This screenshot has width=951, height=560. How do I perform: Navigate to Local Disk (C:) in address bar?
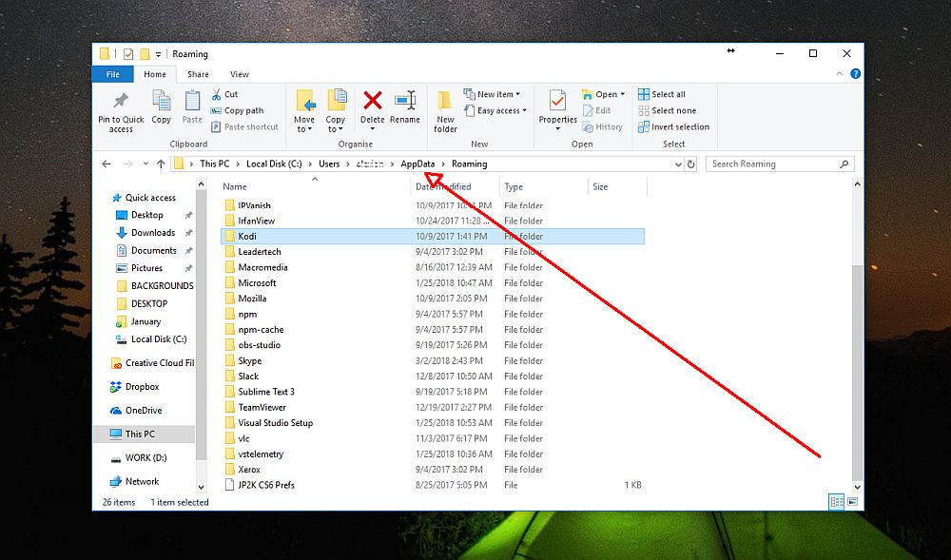pyautogui.click(x=274, y=164)
